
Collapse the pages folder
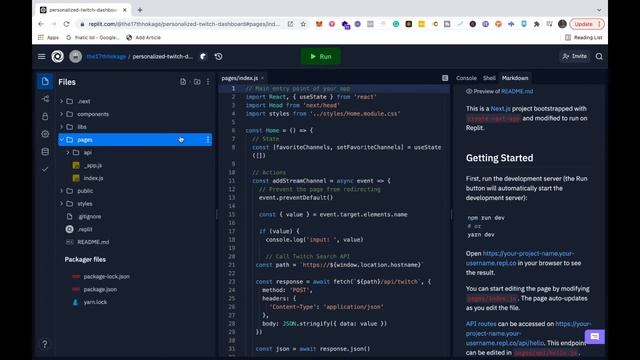click(62, 140)
